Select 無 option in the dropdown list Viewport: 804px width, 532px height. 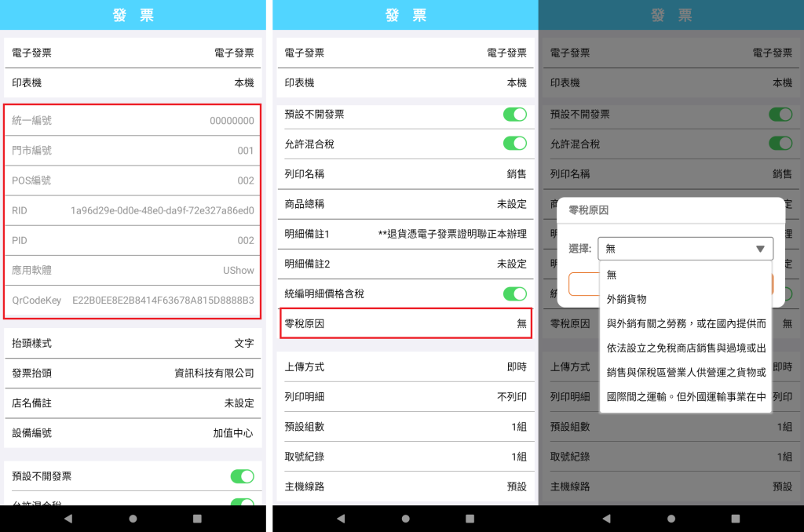click(x=685, y=275)
